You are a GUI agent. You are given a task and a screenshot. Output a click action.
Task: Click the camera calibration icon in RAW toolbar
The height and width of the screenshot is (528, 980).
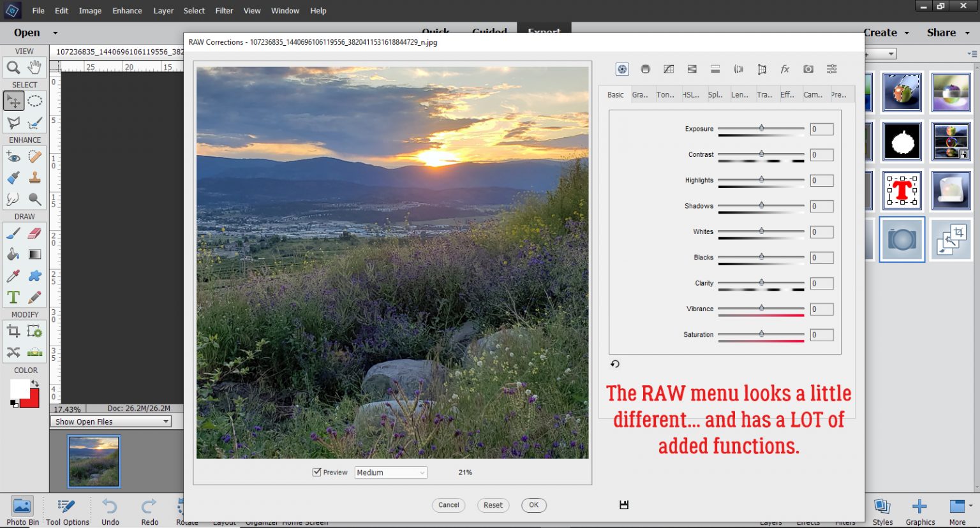(808, 69)
